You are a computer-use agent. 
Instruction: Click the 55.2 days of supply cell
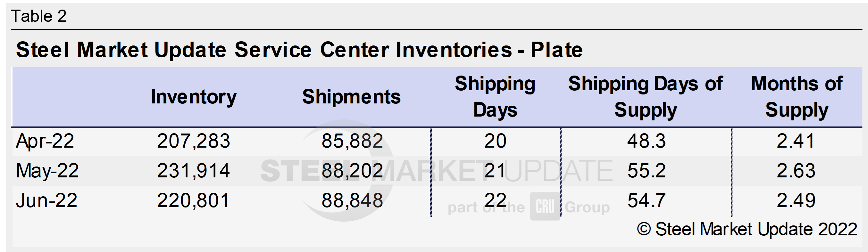pos(646,171)
